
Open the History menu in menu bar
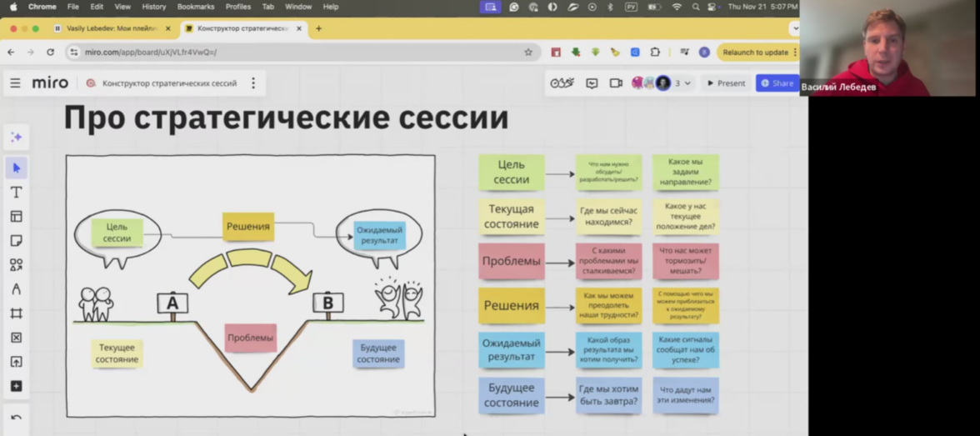153,7
